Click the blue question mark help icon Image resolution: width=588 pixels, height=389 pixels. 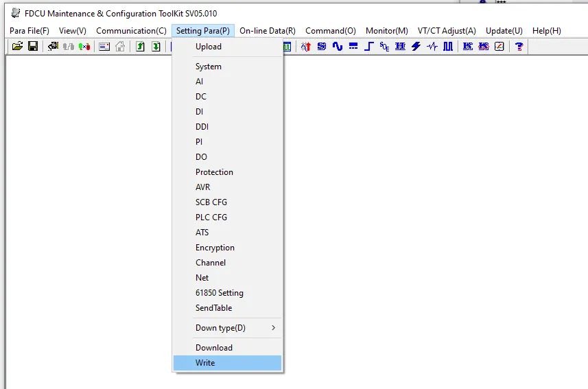[519, 47]
